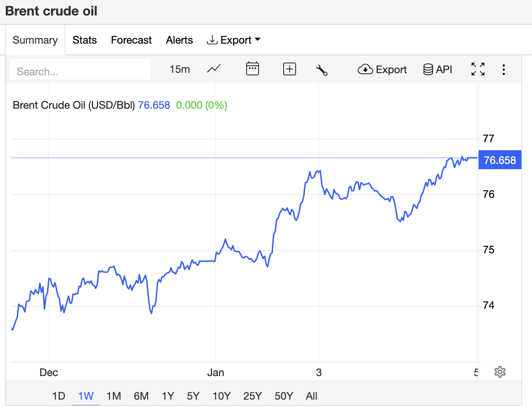Open the 15m interval selector
Image resolution: width=532 pixels, height=413 pixels.
(180, 69)
